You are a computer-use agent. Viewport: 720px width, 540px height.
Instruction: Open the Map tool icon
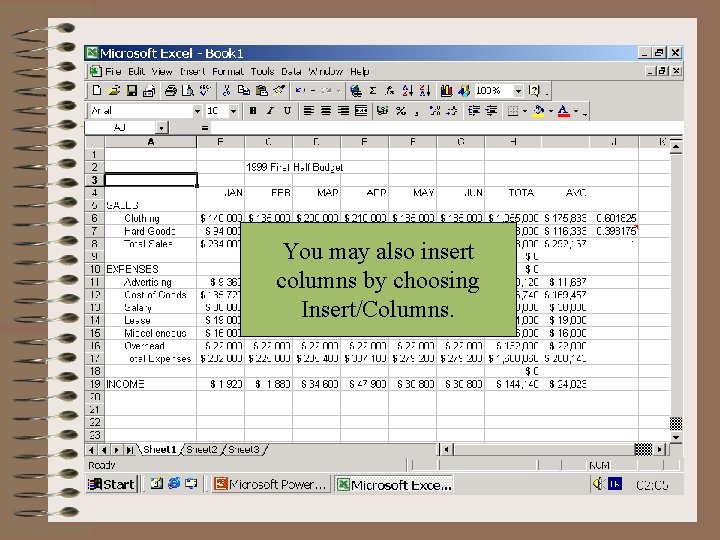pyautogui.click(x=464, y=90)
